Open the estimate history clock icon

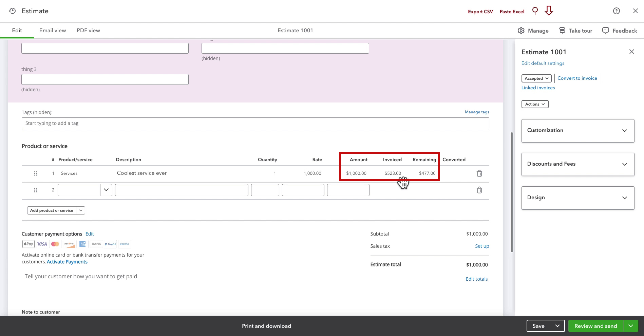pos(12,11)
